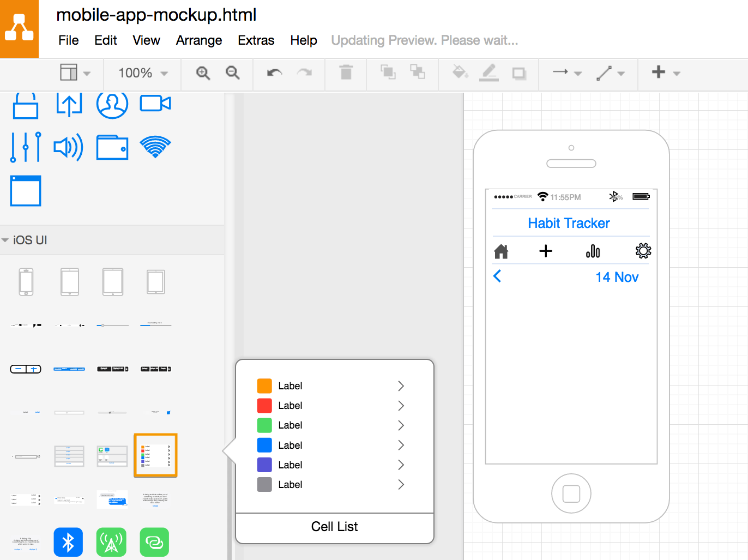Click the 14 Nov date label
Viewport: 748px width, 560px height.
click(x=617, y=277)
